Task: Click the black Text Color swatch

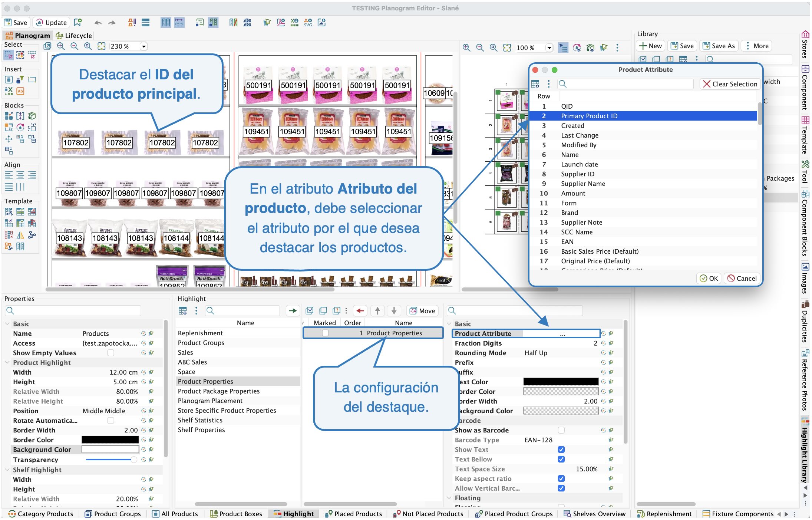Action: tap(561, 382)
